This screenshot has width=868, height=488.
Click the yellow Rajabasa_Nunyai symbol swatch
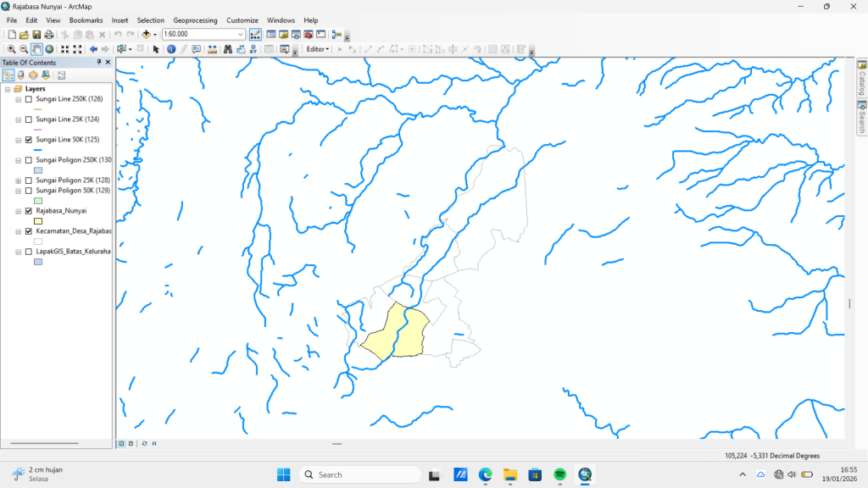tap(38, 221)
